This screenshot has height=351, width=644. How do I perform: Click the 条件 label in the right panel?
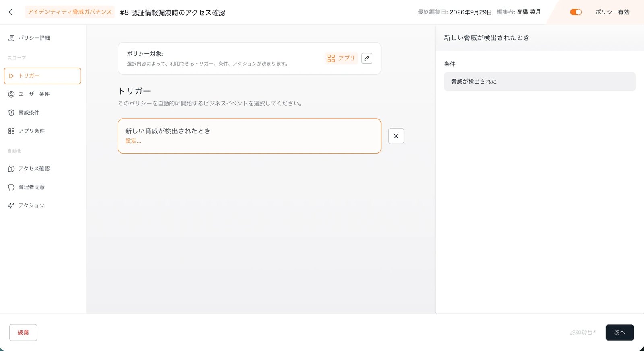450,64
